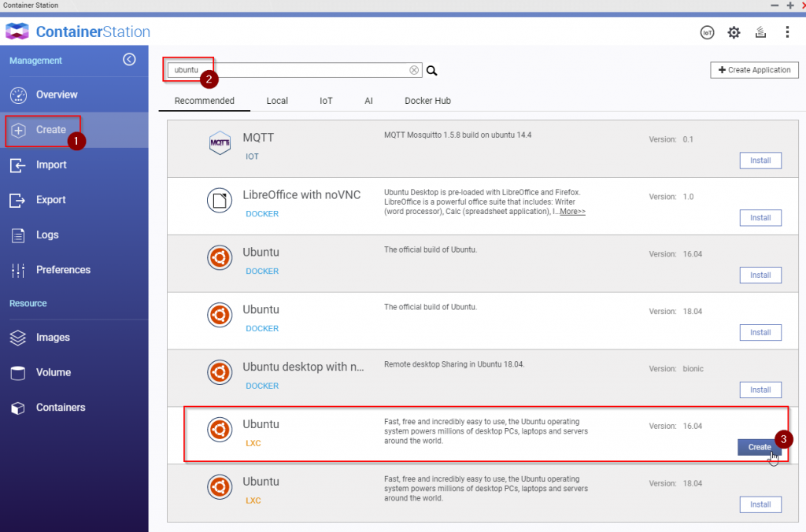Open settings gear icon in header
806x532 pixels.
(x=734, y=32)
